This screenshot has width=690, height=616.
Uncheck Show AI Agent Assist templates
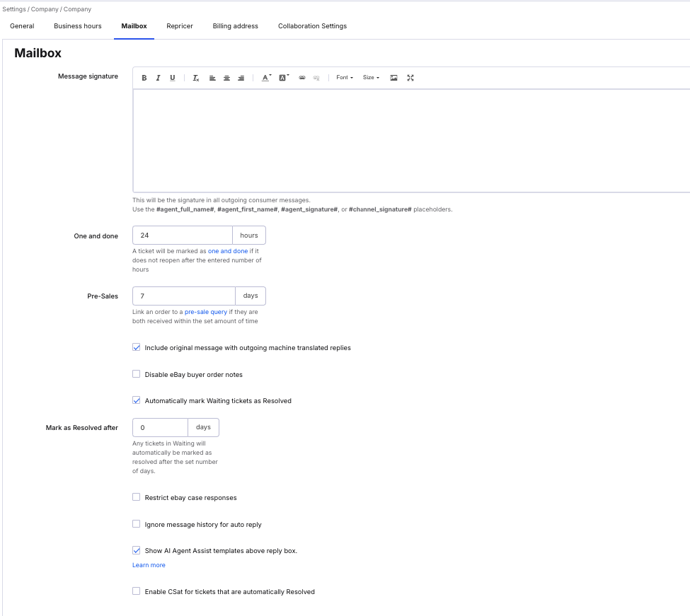point(137,550)
